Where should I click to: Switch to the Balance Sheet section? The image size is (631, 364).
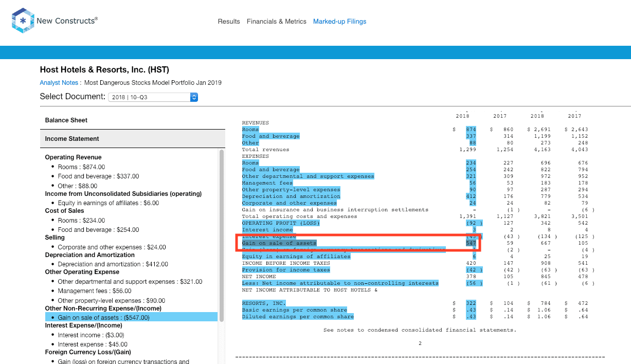(133, 120)
